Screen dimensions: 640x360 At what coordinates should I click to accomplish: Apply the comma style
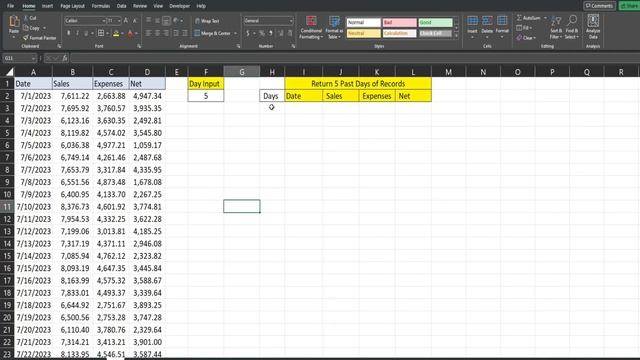pos(271,33)
